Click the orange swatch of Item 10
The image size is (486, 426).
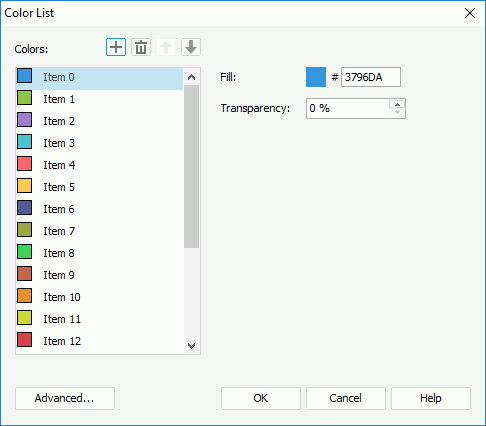(x=25, y=296)
